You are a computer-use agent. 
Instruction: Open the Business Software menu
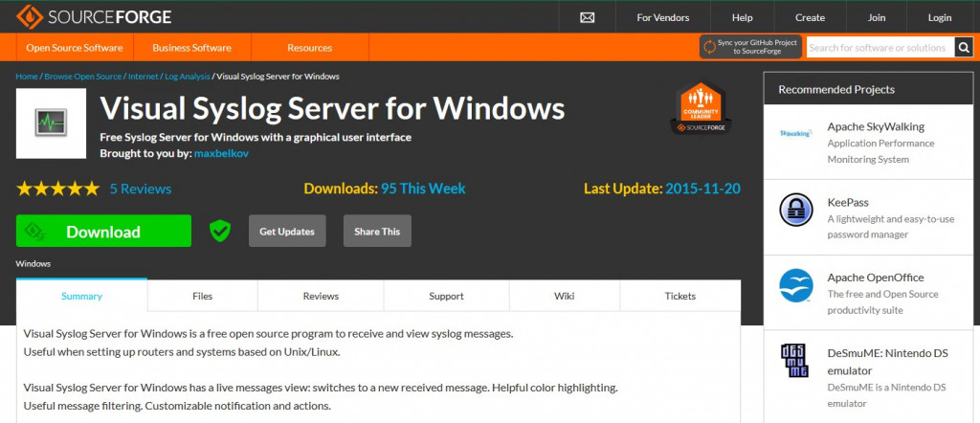[191, 48]
